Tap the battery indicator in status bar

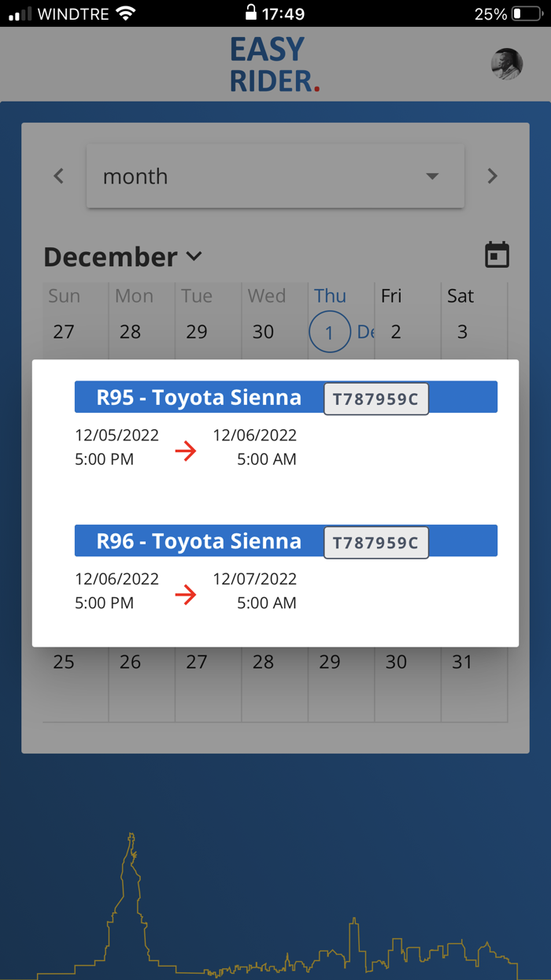pos(527,13)
